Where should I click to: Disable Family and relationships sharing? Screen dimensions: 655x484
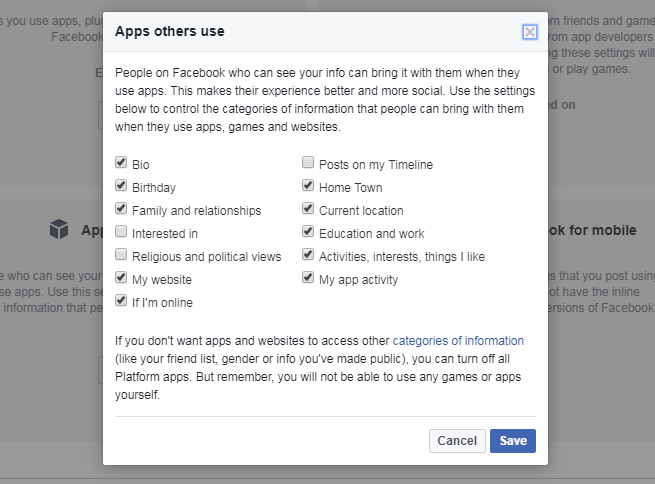coord(121,208)
